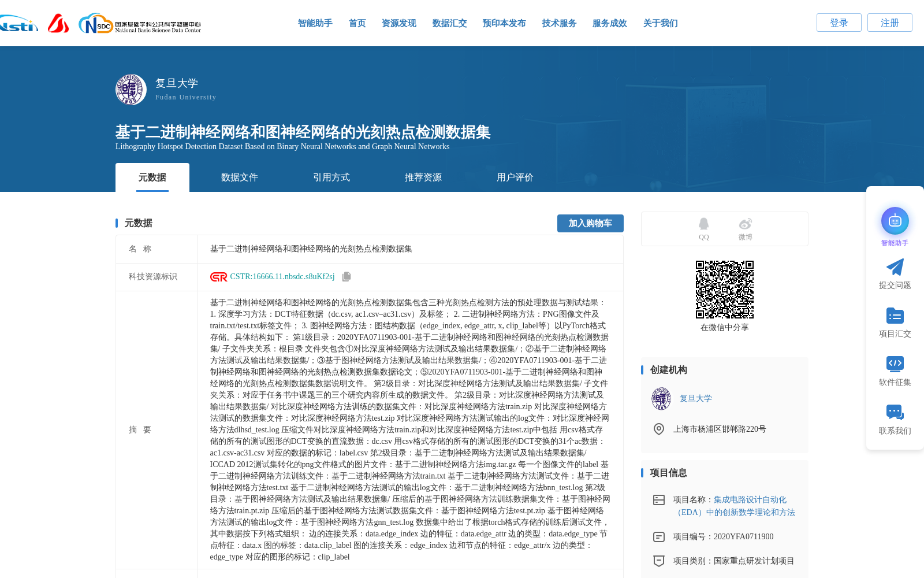The width and height of the screenshot is (924, 578).
Task: Click the location pin icon beside address
Action: [658, 429]
